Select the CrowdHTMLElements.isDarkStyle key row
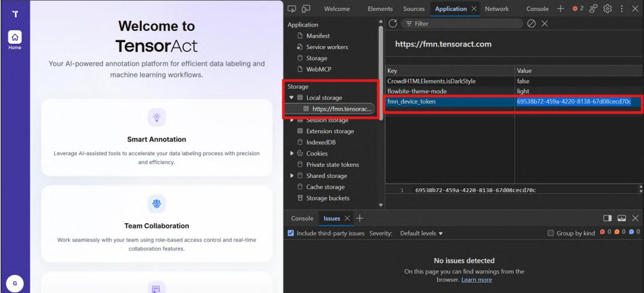644x293 pixels. tap(450, 81)
